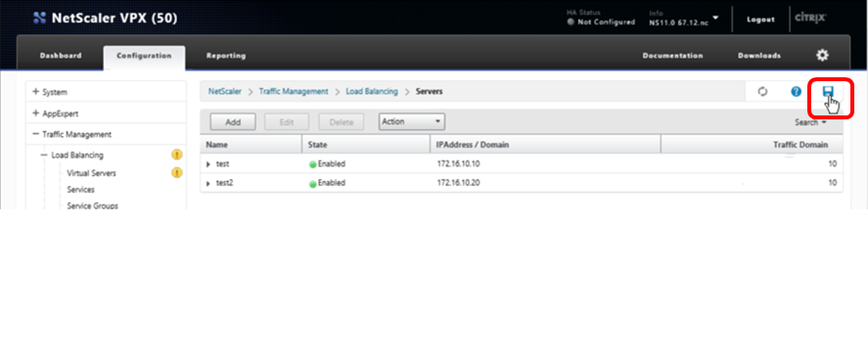The height and width of the screenshot is (362, 868).
Task: Sort by the Name column header
Action: click(251, 145)
